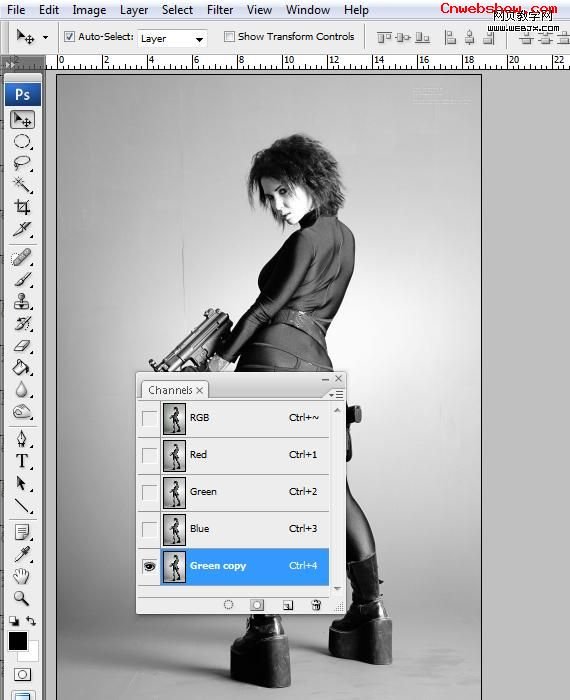This screenshot has width=570, height=700.
Task: Select the Red channel row
Action: click(245, 455)
